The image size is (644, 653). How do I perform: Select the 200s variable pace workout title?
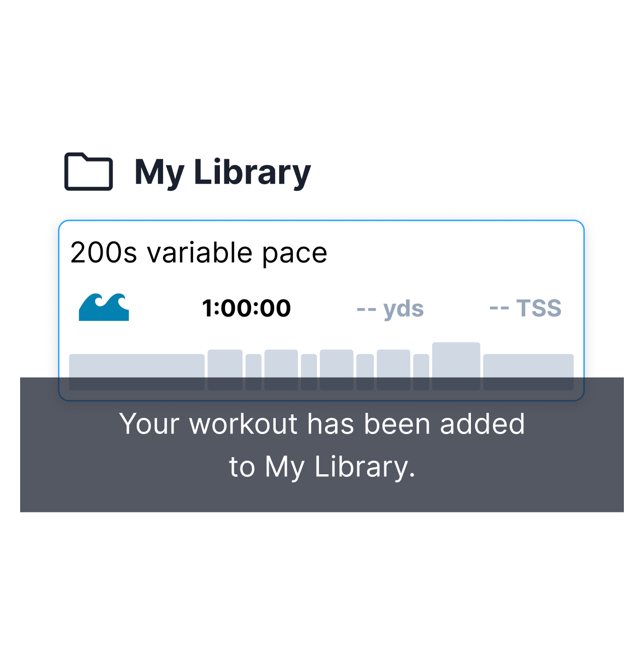point(199,252)
